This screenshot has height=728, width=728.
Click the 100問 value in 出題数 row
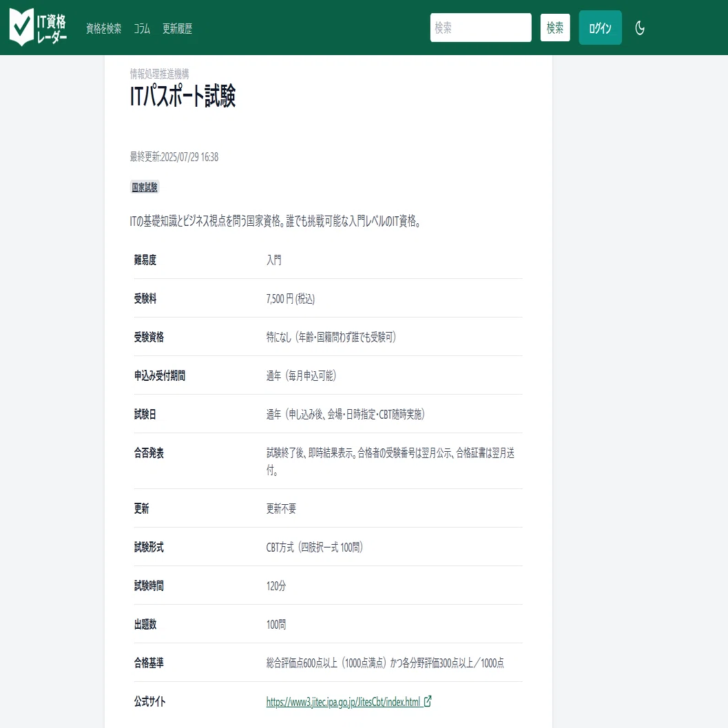(276, 624)
